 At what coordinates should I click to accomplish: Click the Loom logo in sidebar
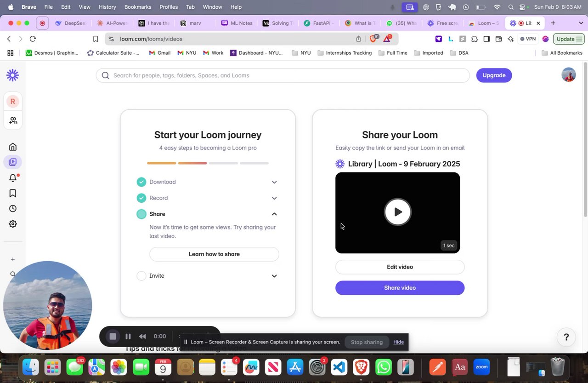(x=13, y=75)
